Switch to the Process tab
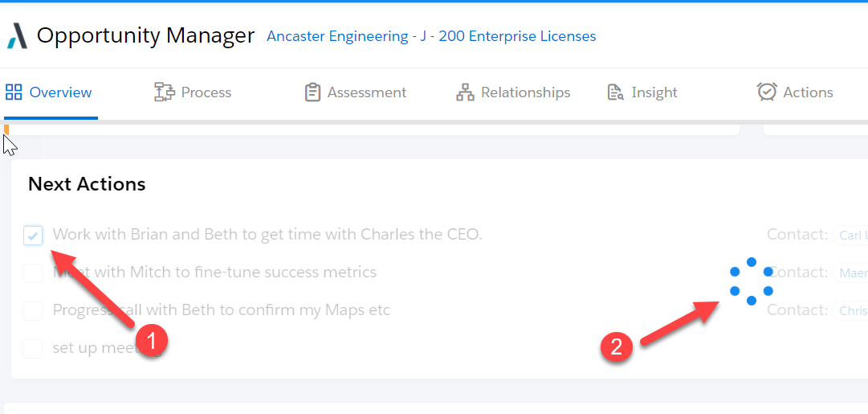Viewport: 868px width, 414px height. click(x=206, y=92)
